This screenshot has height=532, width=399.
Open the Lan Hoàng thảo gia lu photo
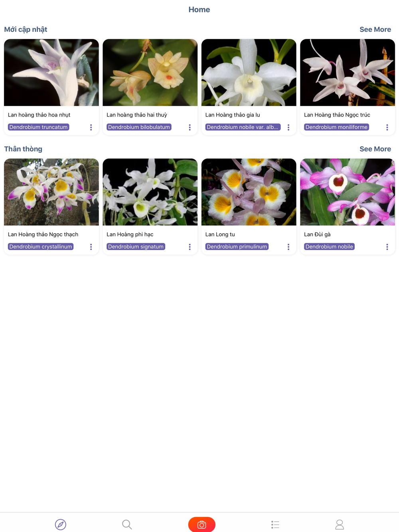[x=249, y=73]
